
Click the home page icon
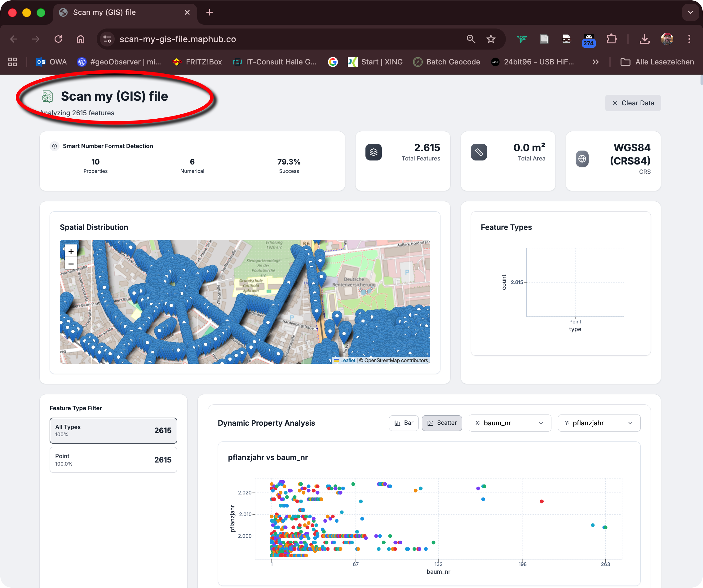80,39
